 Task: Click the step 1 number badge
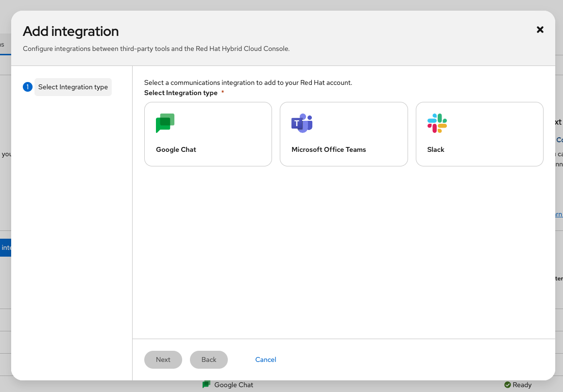28,87
